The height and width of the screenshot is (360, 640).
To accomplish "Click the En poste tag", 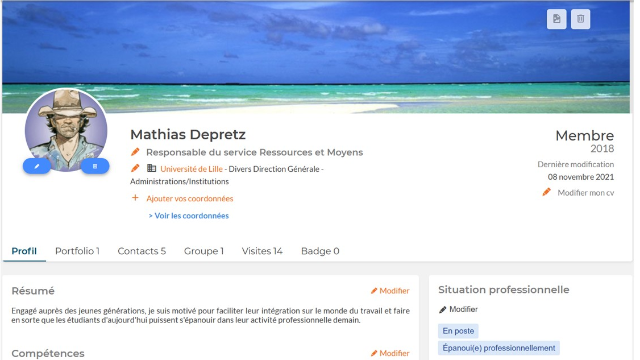I will point(458,331).
